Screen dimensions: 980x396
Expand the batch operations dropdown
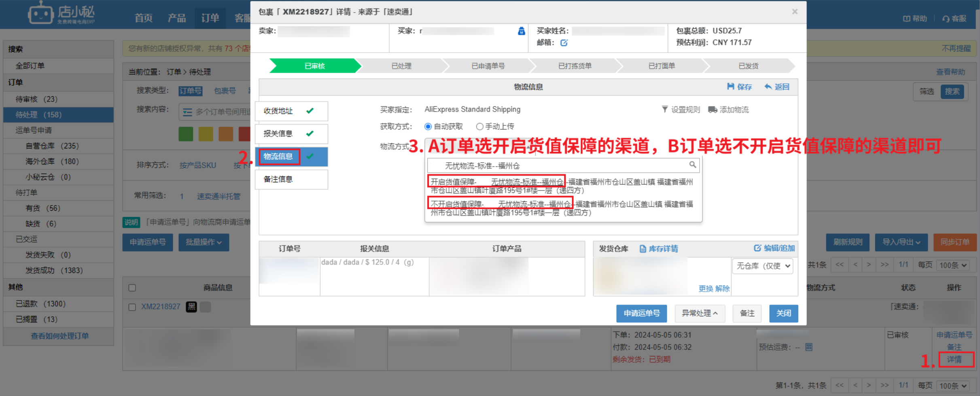coord(204,242)
